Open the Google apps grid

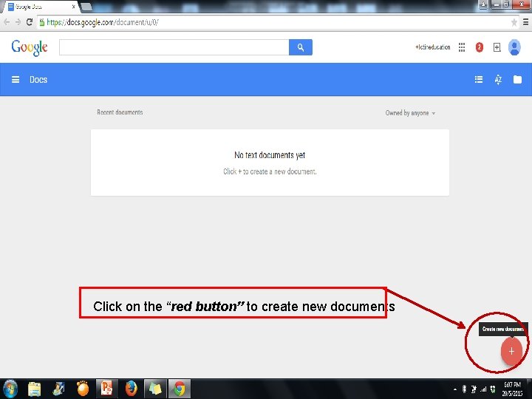point(461,47)
